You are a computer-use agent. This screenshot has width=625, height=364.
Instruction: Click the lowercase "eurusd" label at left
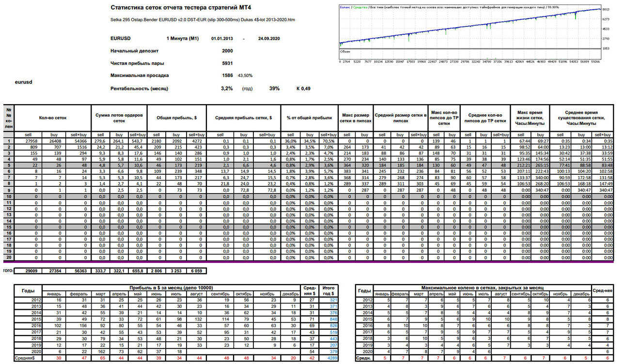[x=24, y=82]
